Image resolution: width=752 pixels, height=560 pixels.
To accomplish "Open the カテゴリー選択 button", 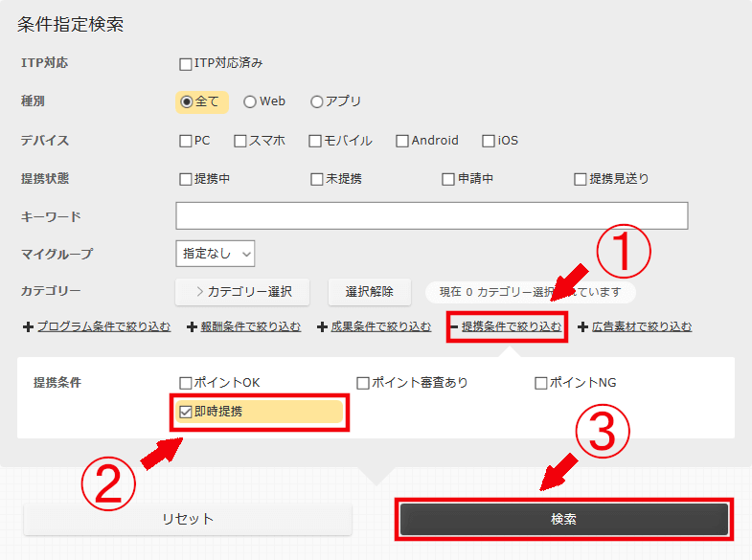I will click(x=242, y=292).
